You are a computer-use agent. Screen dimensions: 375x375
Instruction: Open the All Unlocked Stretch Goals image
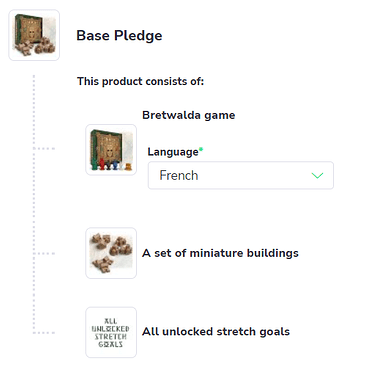coord(111,332)
